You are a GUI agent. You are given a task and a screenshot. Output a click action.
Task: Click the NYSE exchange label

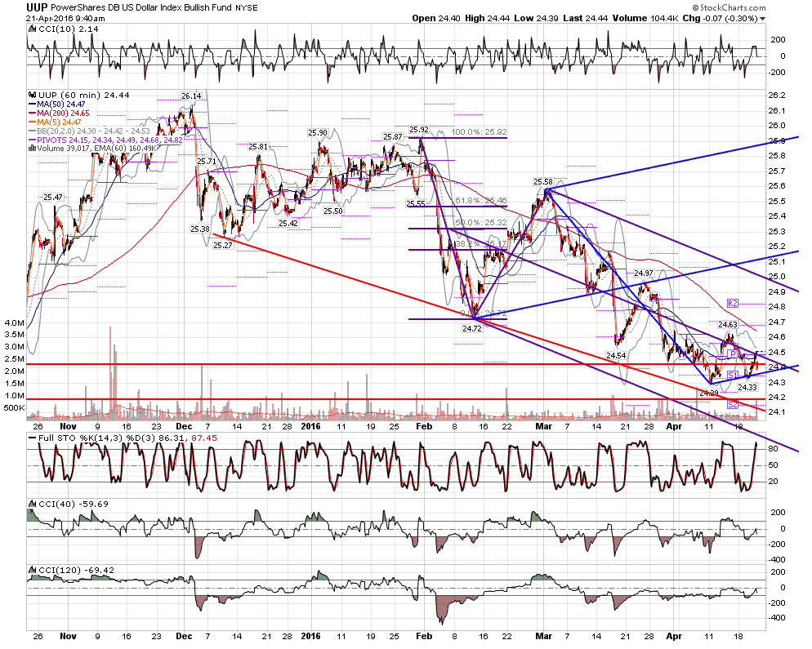pyautogui.click(x=247, y=8)
